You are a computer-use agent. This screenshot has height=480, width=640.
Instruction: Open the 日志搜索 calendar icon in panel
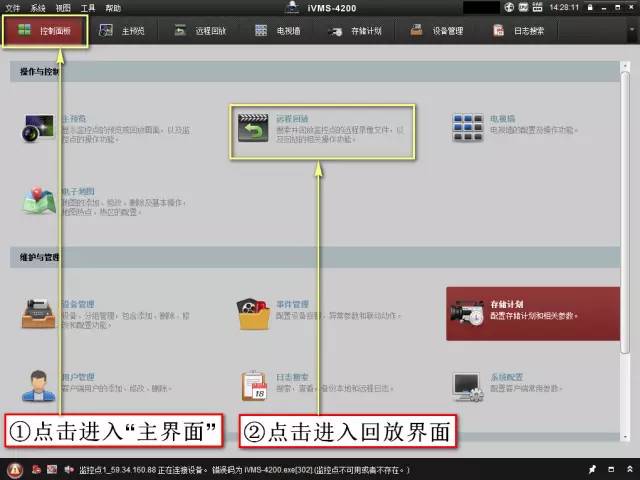pos(253,384)
